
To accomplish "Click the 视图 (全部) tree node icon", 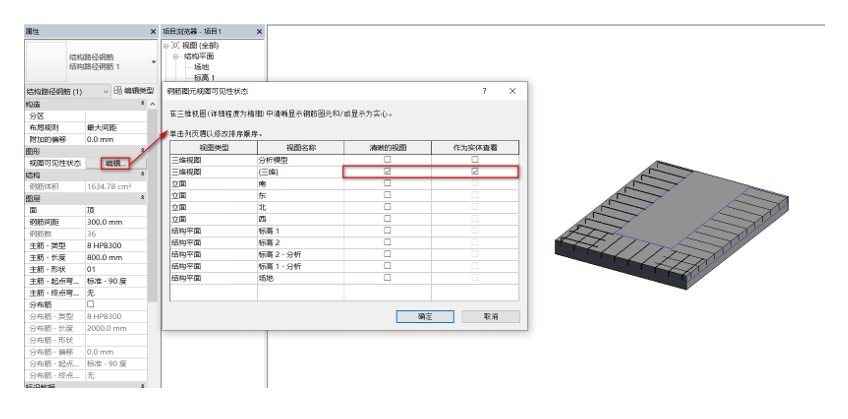I will [x=177, y=46].
